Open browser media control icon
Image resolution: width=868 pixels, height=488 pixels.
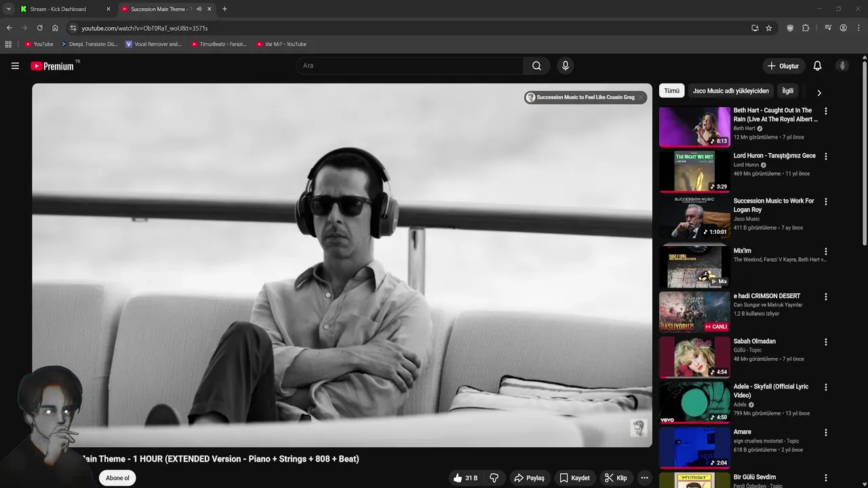pos(828,28)
